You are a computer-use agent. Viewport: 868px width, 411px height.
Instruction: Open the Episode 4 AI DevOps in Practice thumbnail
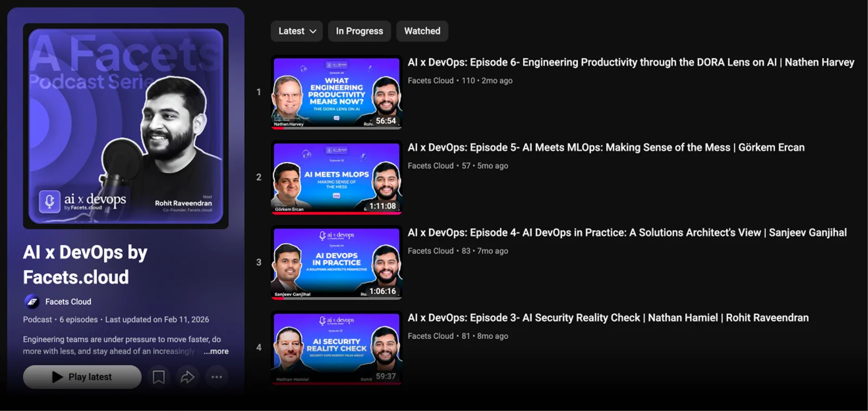pyautogui.click(x=336, y=263)
